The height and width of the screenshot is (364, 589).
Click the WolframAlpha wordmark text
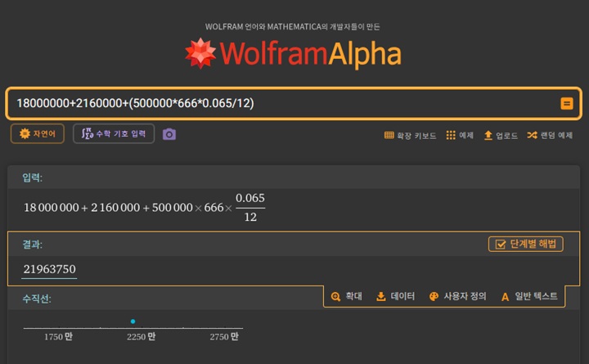tap(310, 55)
